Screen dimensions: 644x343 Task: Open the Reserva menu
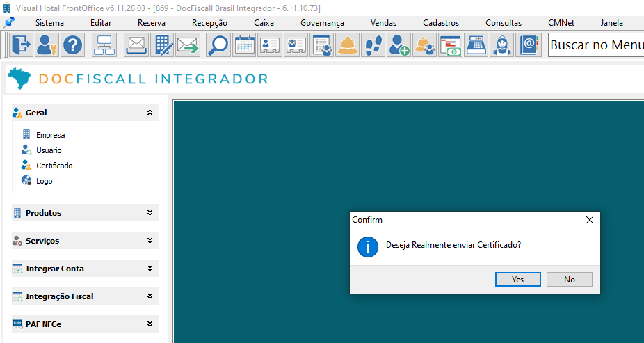coord(152,23)
